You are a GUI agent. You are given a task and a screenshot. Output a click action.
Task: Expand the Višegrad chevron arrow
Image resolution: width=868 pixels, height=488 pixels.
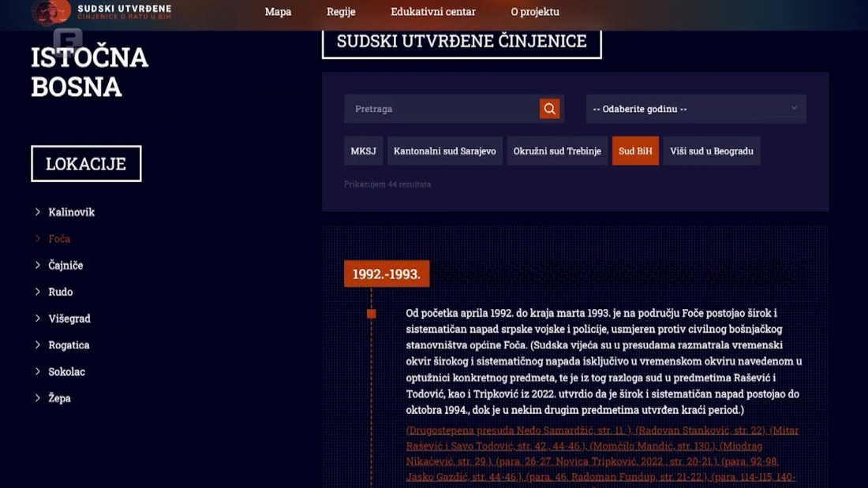38,319
